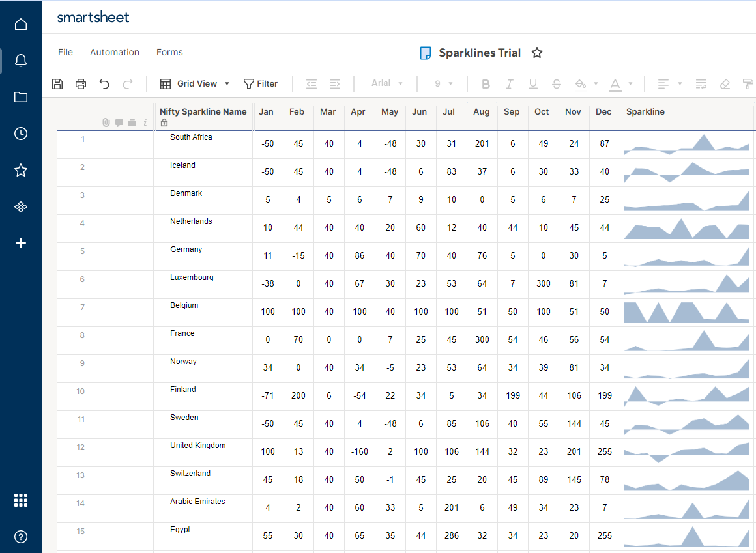Image resolution: width=756 pixels, height=553 pixels.
Task: Open Browse folder in left sidebar
Action: 21,98
